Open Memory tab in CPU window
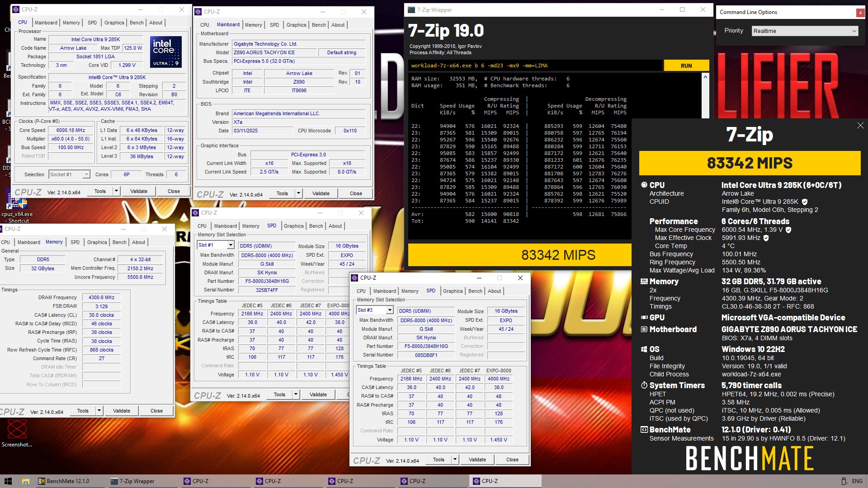 click(x=71, y=23)
